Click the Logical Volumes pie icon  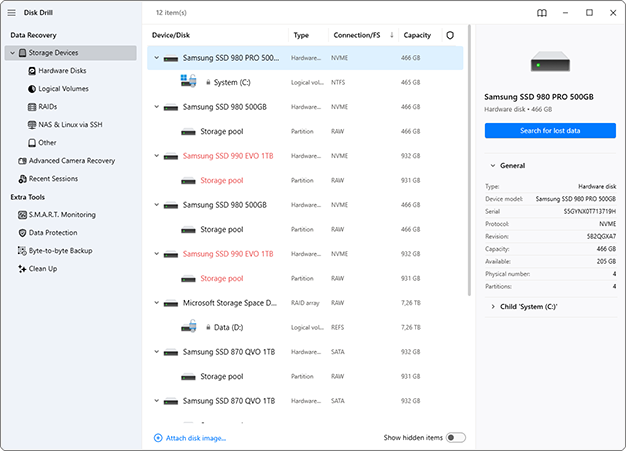[32, 89]
